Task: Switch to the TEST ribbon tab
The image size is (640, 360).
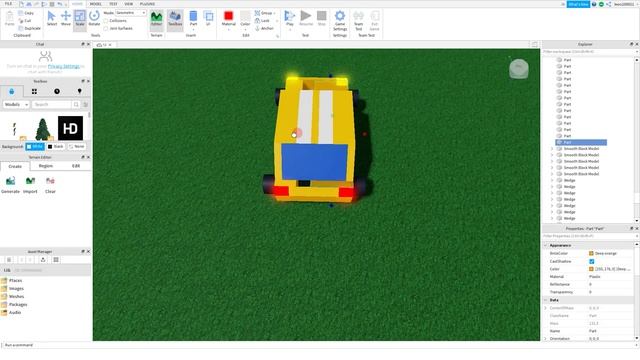Action: pyautogui.click(x=113, y=4)
